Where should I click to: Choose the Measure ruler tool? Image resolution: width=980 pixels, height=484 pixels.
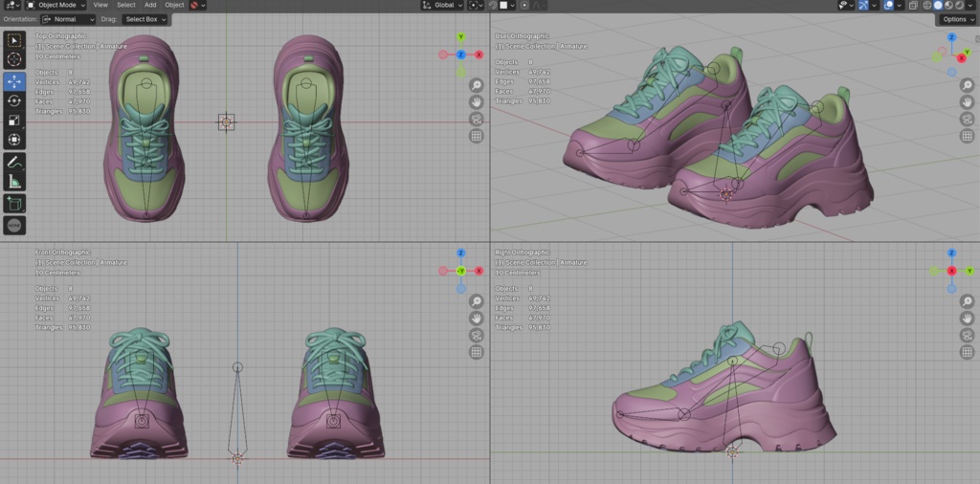14,181
